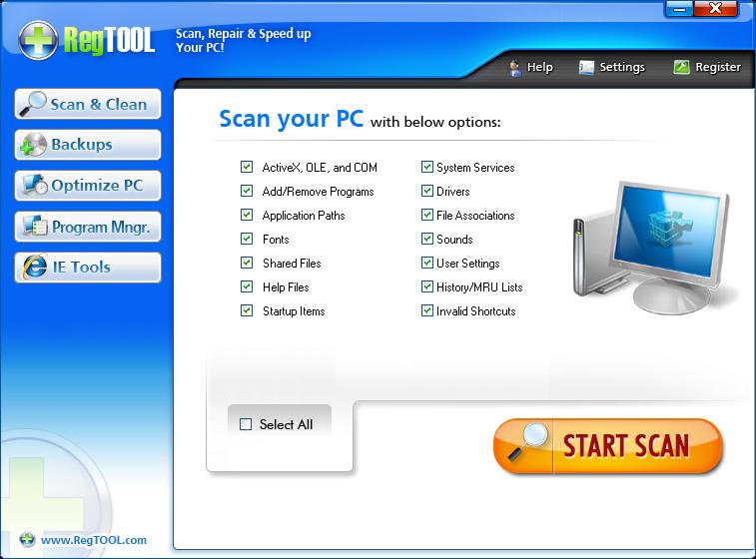Screen dimensions: 756x559
Task: Click the small plus icon beside www.RegTOOL.com
Action: pos(28,539)
